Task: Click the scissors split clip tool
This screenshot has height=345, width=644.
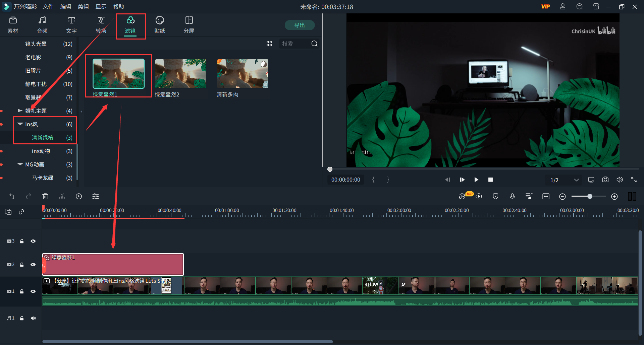Action: coord(62,197)
